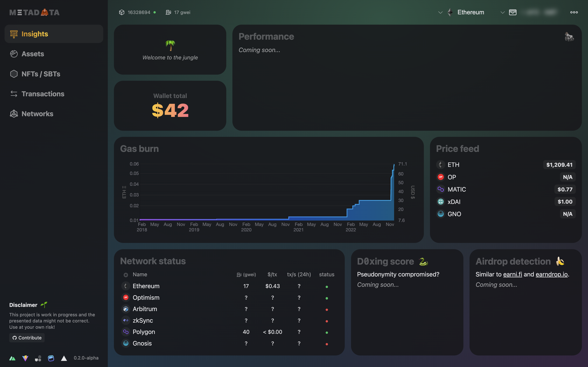Open the NFTs / SBTs section
The height and width of the screenshot is (367, 588).
(x=41, y=74)
